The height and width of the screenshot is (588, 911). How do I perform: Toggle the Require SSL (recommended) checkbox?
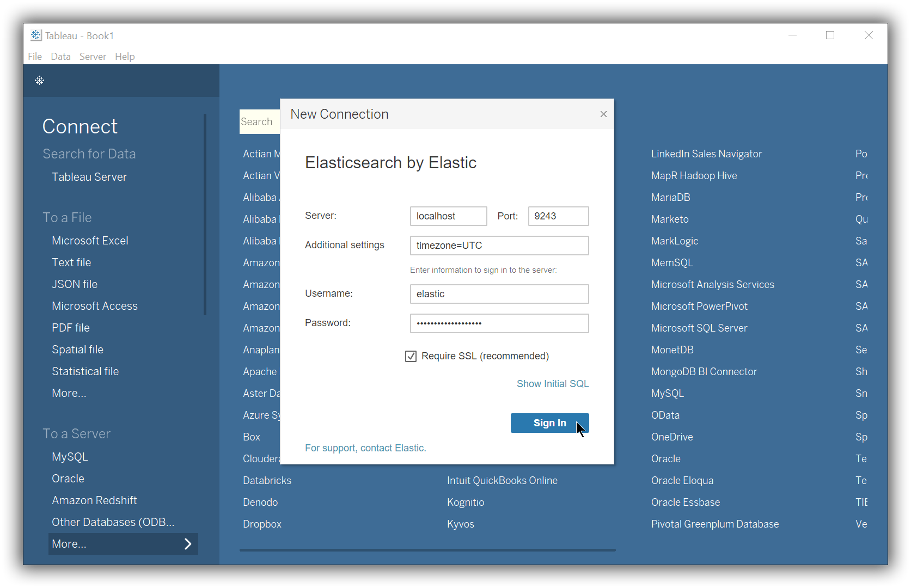[411, 356]
